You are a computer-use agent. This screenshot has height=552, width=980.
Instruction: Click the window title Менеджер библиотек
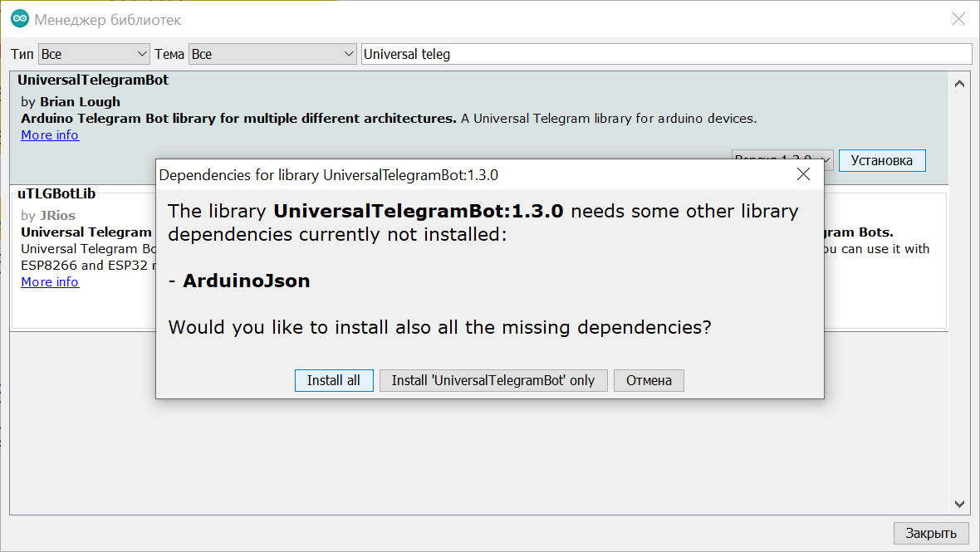tap(107, 20)
